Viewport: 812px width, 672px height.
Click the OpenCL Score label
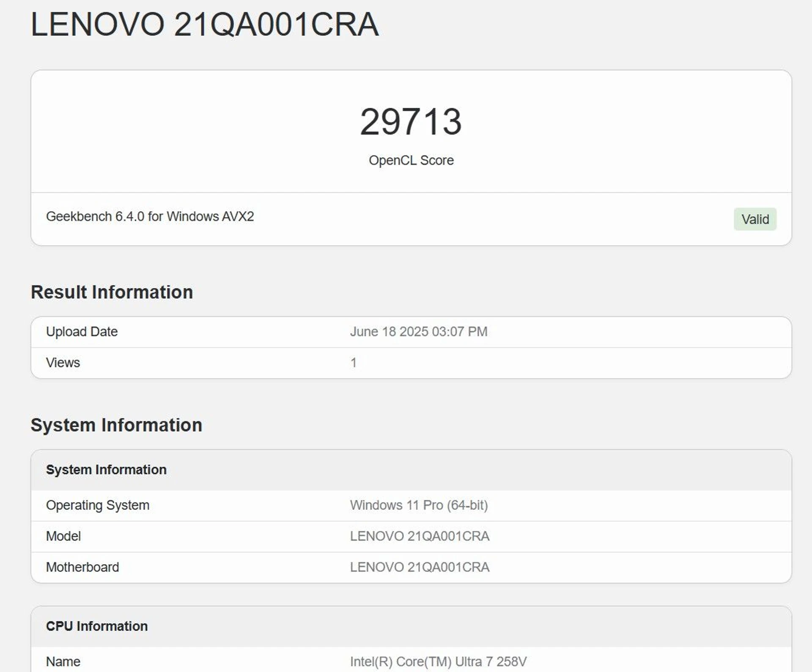tap(411, 160)
